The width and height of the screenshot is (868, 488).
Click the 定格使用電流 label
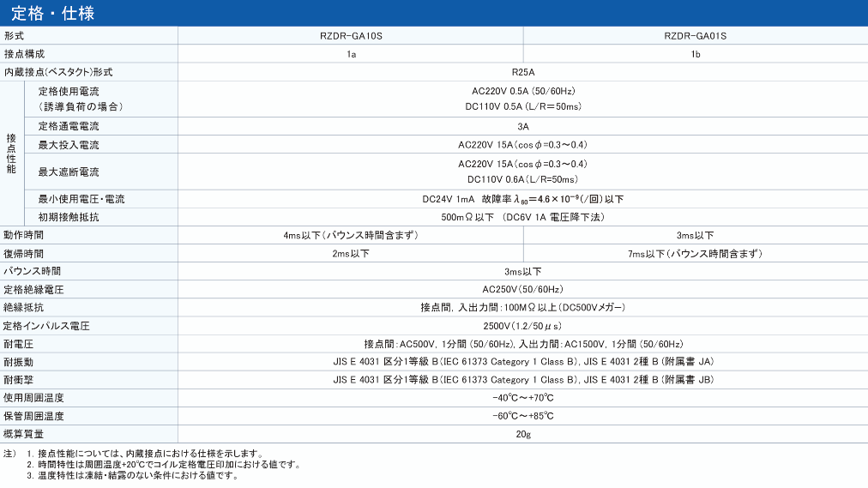(69, 91)
